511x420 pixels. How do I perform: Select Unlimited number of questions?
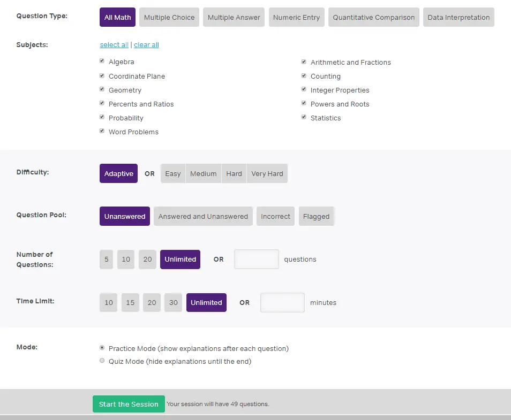[180, 259]
